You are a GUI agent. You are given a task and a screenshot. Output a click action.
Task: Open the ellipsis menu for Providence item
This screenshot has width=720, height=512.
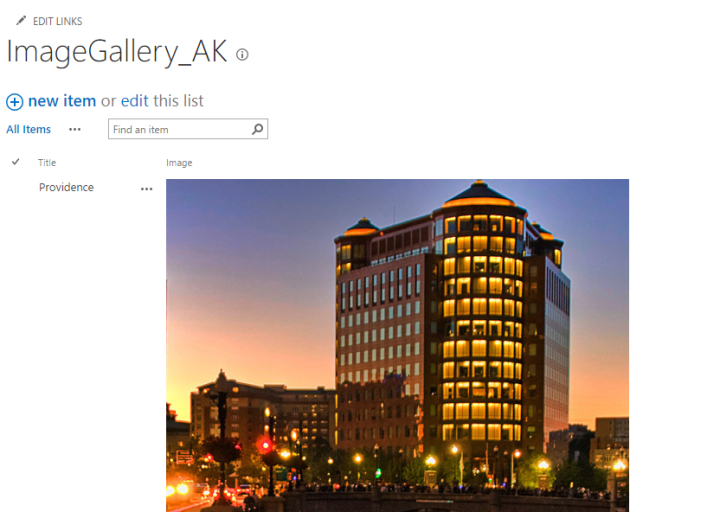coord(146,189)
